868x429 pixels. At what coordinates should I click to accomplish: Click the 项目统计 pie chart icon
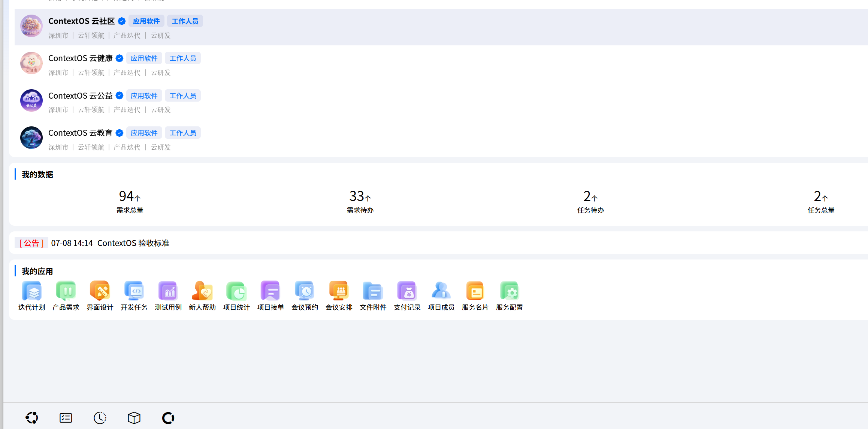(236, 291)
